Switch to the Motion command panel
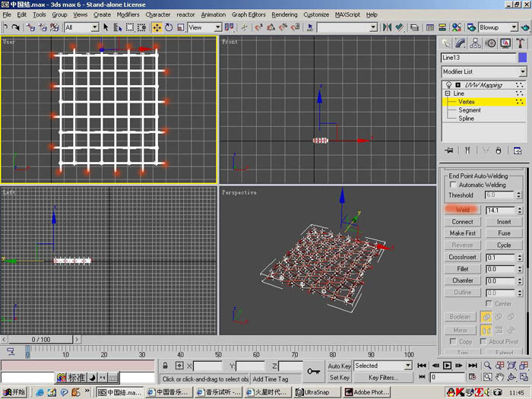The image size is (532, 399). tap(490, 43)
